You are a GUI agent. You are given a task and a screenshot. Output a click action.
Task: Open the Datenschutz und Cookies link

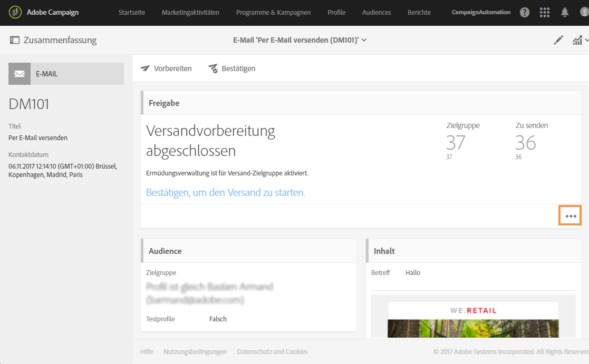tap(272, 351)
